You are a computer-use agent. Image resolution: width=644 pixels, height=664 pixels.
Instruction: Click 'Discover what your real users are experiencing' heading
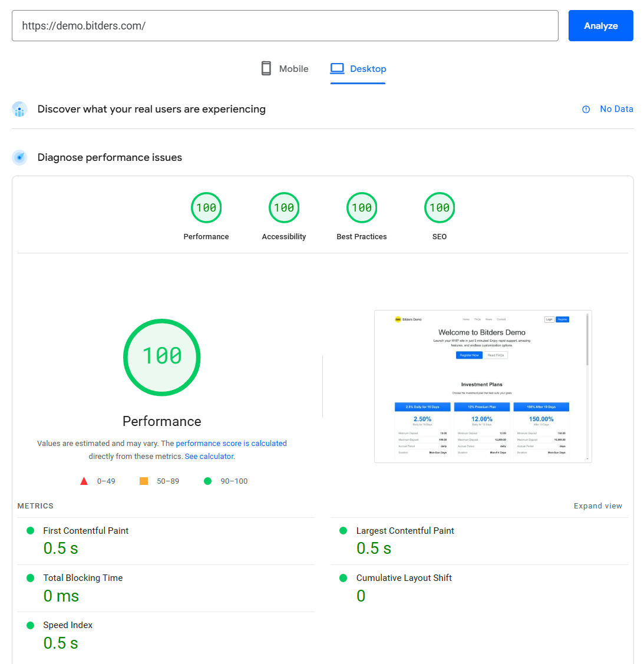point(151,109)
